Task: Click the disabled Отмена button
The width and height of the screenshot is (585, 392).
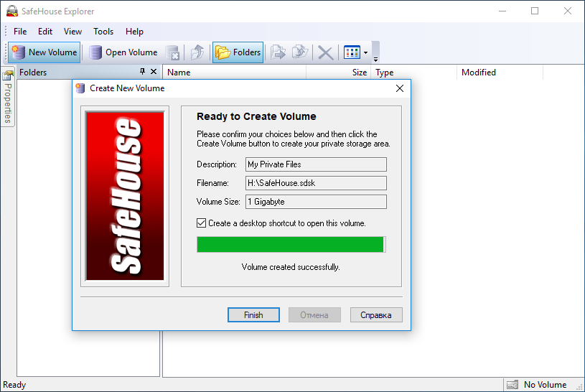Action: tap(314, 314)
